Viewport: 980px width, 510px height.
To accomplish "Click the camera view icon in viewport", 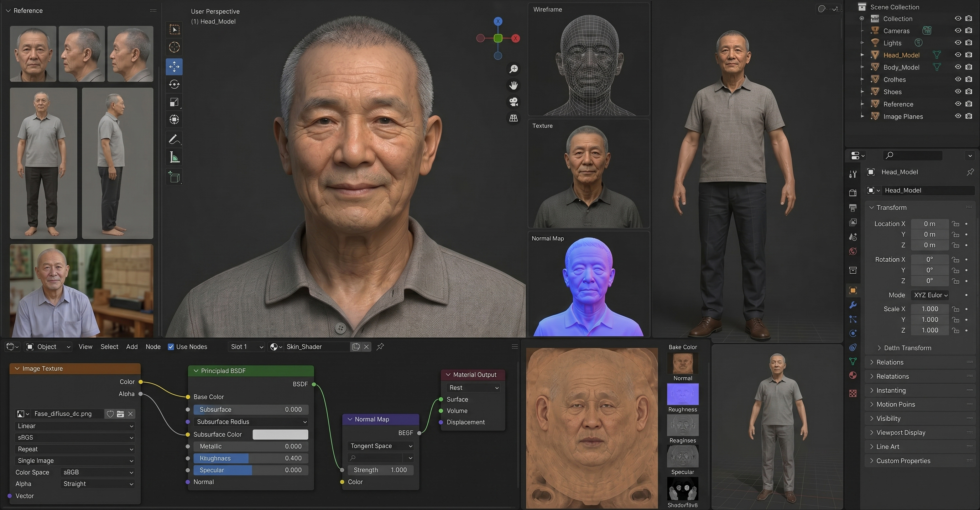I will click(514, 101).
